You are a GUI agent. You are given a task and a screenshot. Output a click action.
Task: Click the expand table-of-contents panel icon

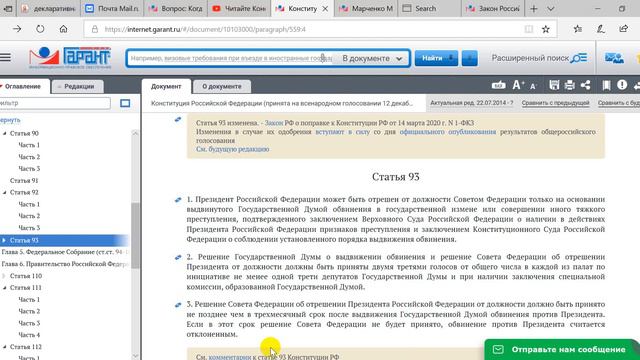point(125,103)
